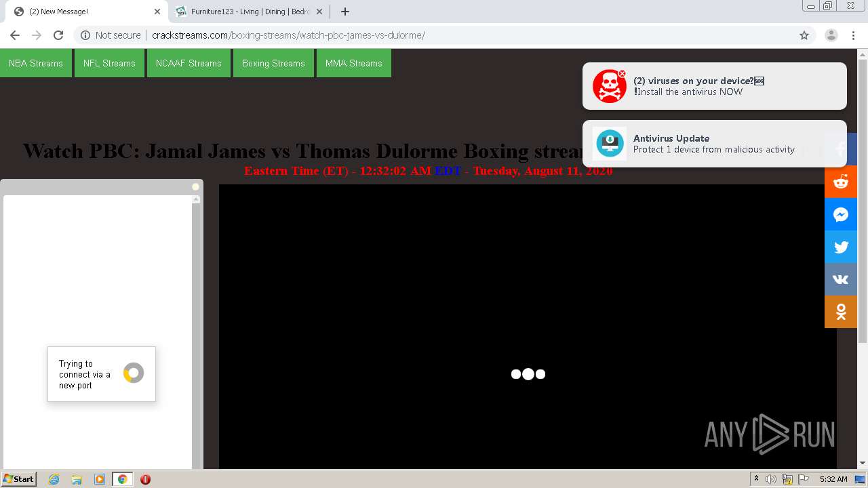Click the taskbar clock showing 5:32 AM
Image resolution: width=868 pixels, height=488 pixels.
[833, 479]
